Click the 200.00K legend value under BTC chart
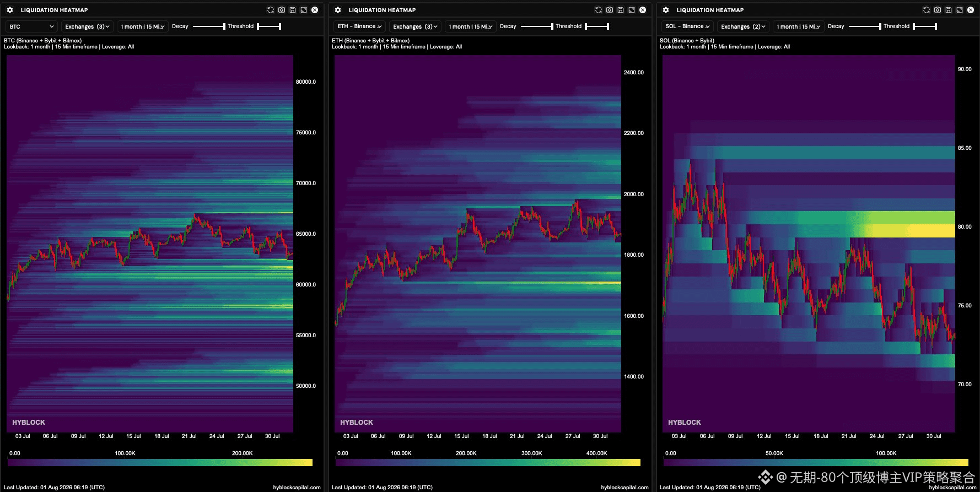 point(243,453)
